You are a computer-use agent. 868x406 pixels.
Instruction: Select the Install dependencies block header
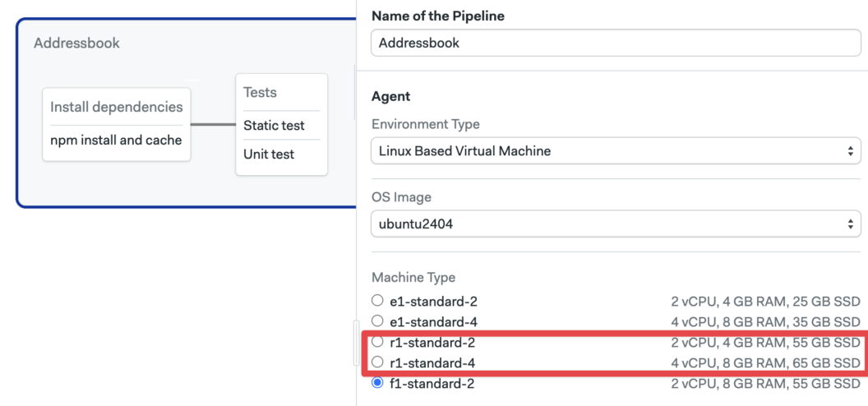tap(116, 107)
